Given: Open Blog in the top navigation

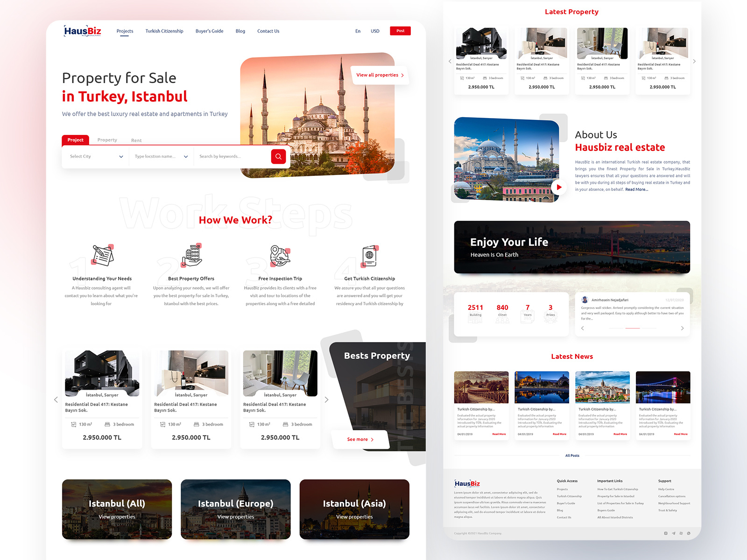Looking at the screenshot, I should (240, 31).
